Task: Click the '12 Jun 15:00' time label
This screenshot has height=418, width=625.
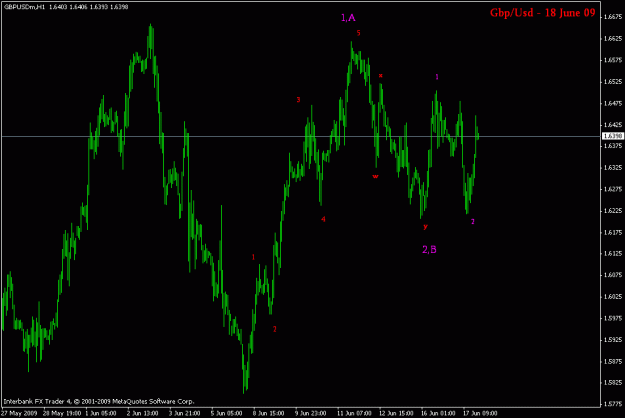Action: (x=396, y=413)
